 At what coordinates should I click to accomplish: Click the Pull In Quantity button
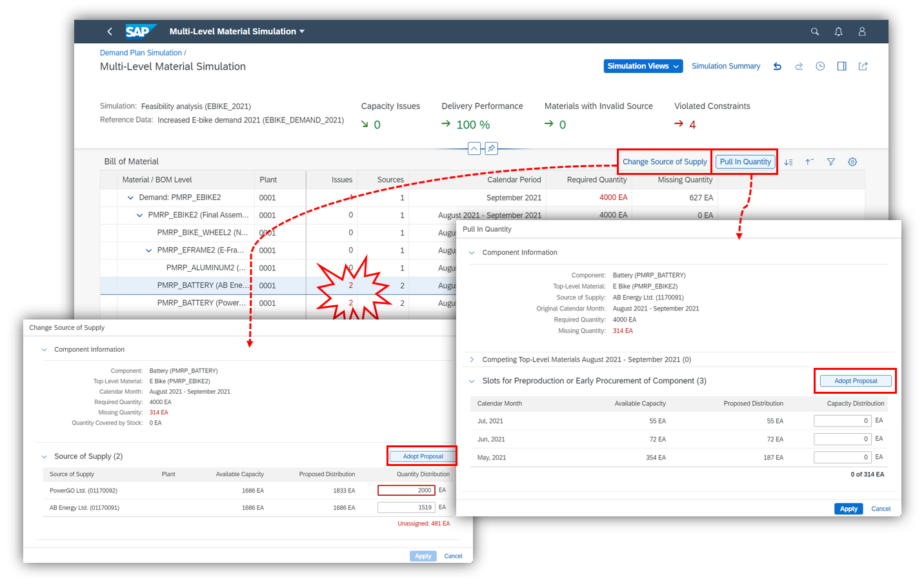(x=745, y=162)
